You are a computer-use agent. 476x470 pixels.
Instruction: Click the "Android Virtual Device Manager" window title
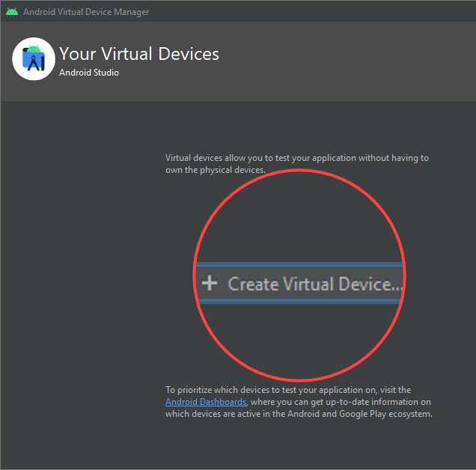click(86, 12)
